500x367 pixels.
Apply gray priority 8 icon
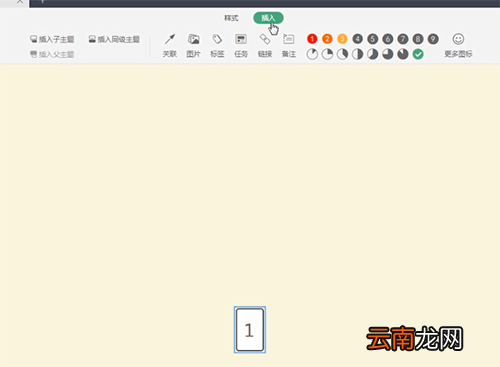(x=418, y=39)
